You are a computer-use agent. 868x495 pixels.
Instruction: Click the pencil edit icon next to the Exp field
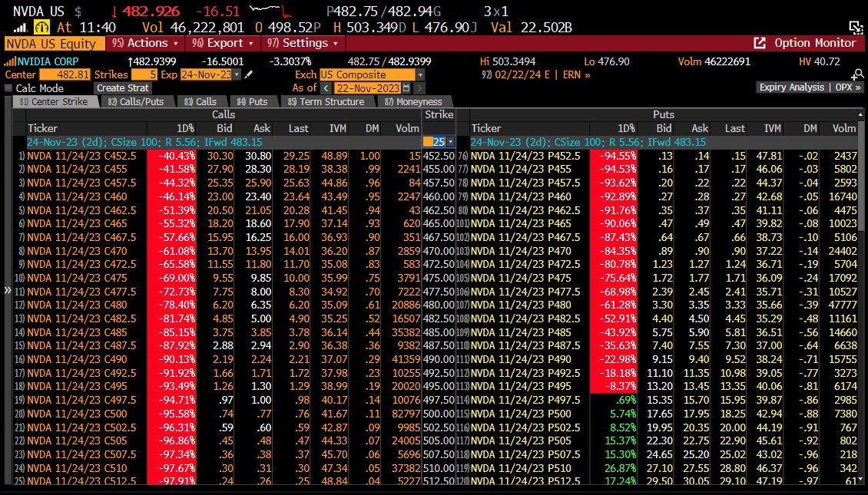point(247,73)
